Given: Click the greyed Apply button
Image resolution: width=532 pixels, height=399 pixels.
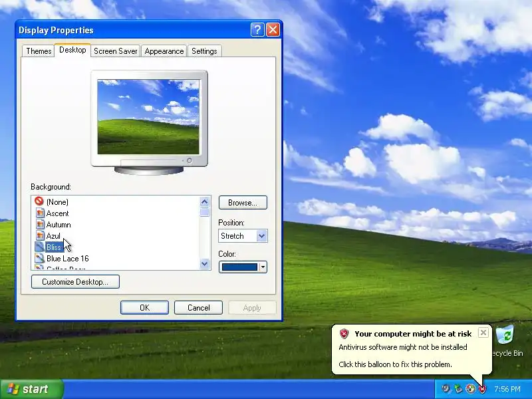Looking at the screenshot, I should [x=252, y=308].
